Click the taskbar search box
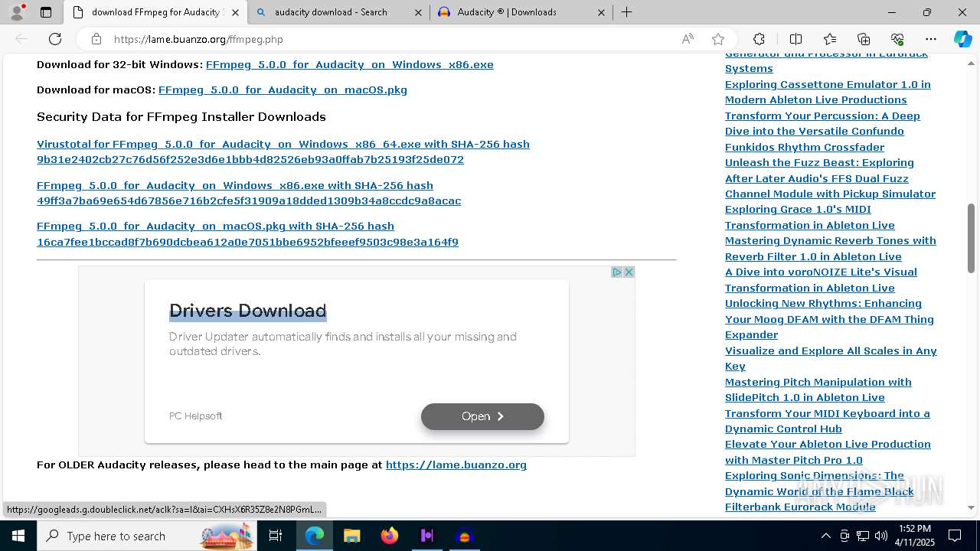The height and width of the screenshot is (551, 980). [x=148, y=536]
